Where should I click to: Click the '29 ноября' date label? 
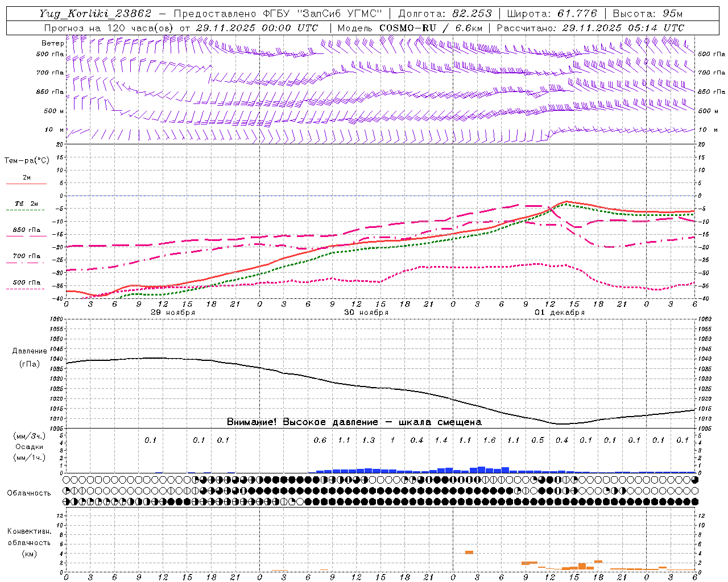173,313
